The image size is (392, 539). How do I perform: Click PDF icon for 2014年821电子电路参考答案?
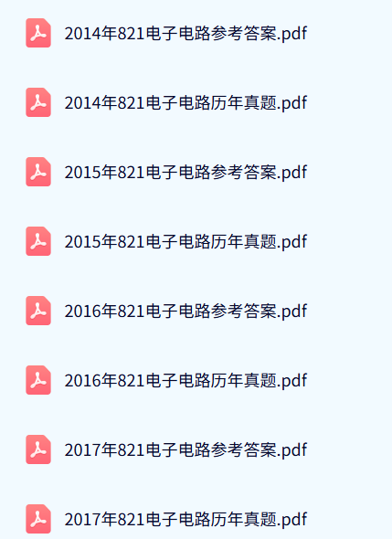[38, 33]
